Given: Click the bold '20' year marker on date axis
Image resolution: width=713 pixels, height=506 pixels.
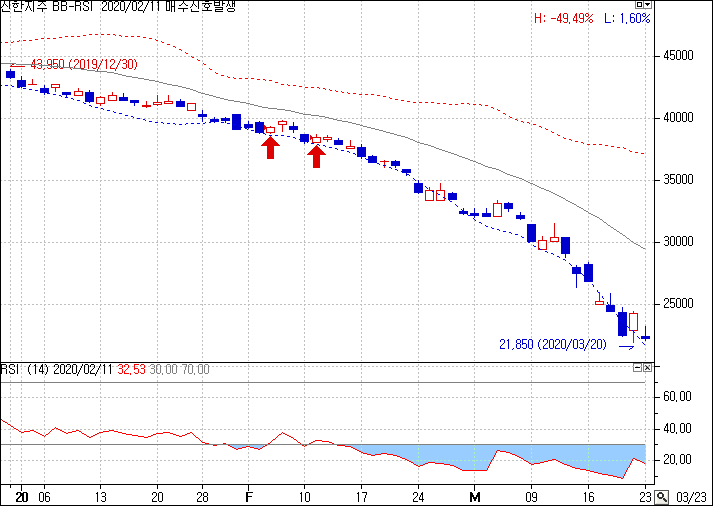Looking at the screenshot, I should (21, 497).
